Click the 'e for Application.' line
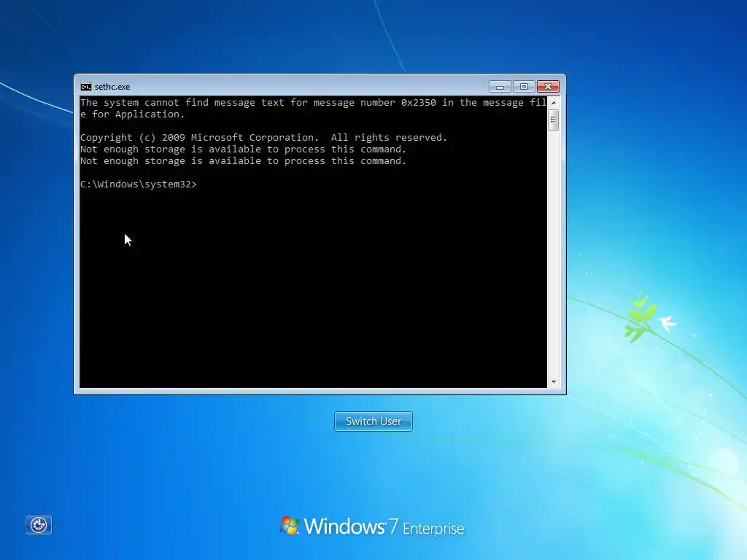Image resolution: width=747 pixels, height=560 pixels. [x=132, y=114]
